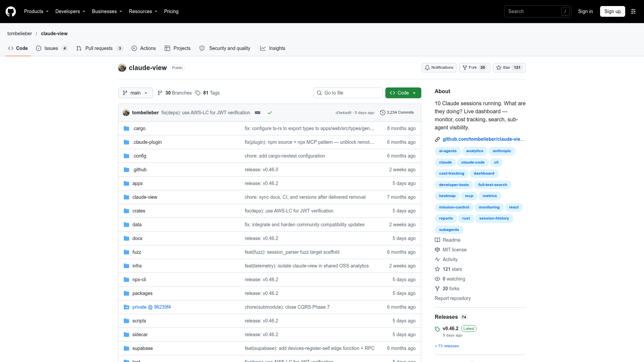Expand the green Code dropdown button
The width and height of the screenshot is (644, 362).
point(403,93)
